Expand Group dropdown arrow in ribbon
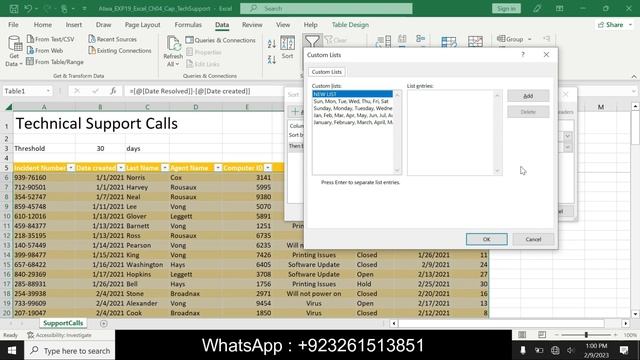The image size is (640, 360). [529, 39]
